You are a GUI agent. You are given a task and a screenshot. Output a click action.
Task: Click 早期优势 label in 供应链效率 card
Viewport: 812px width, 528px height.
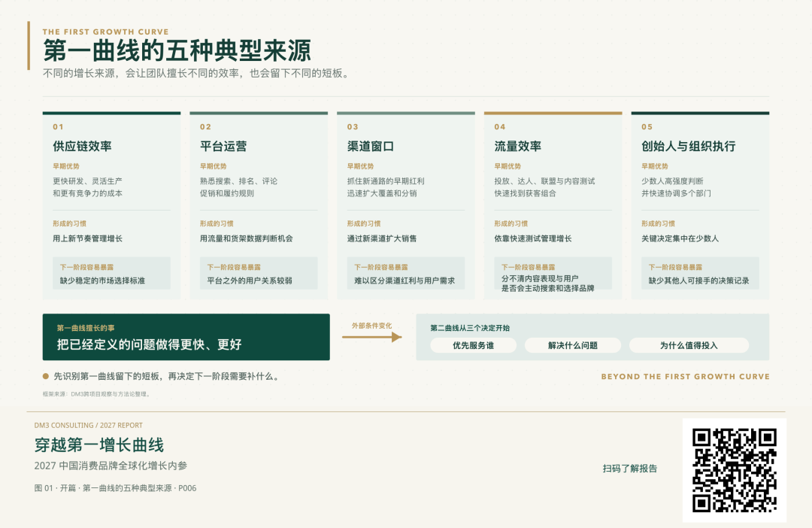pyautogui.click(x=65, y=166)
